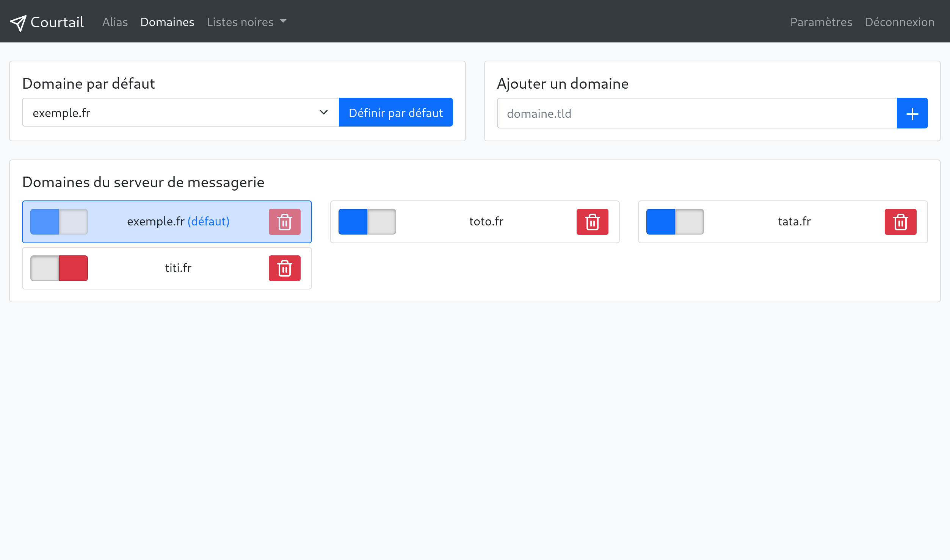This screenshot has height=560, width=950.
Task: Disable the toto.fr domain switch
Action: pyautogui.click(x=367, y=222)
